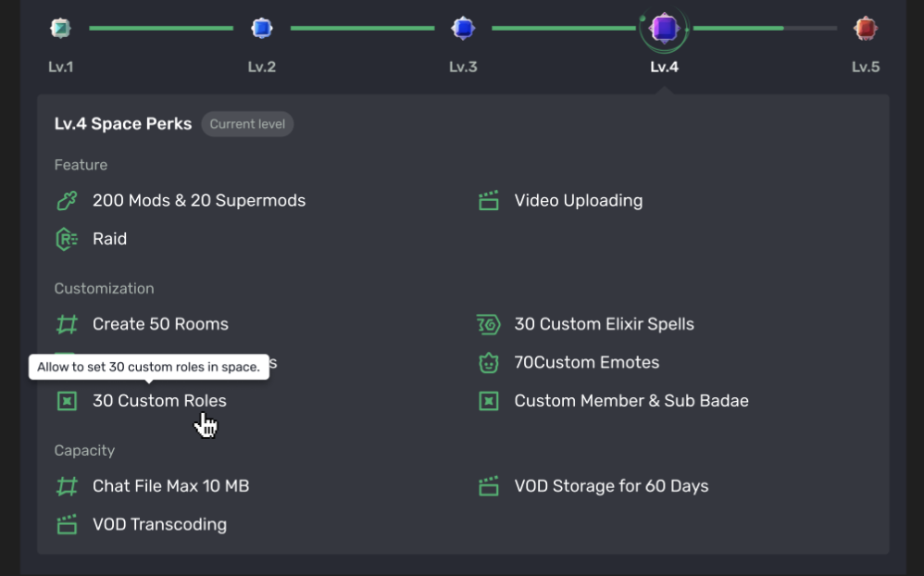The height and width of the screenshot is (576, 924).
Task: Click the 70Custom Emotes face icon
Action: pos(489,363)
